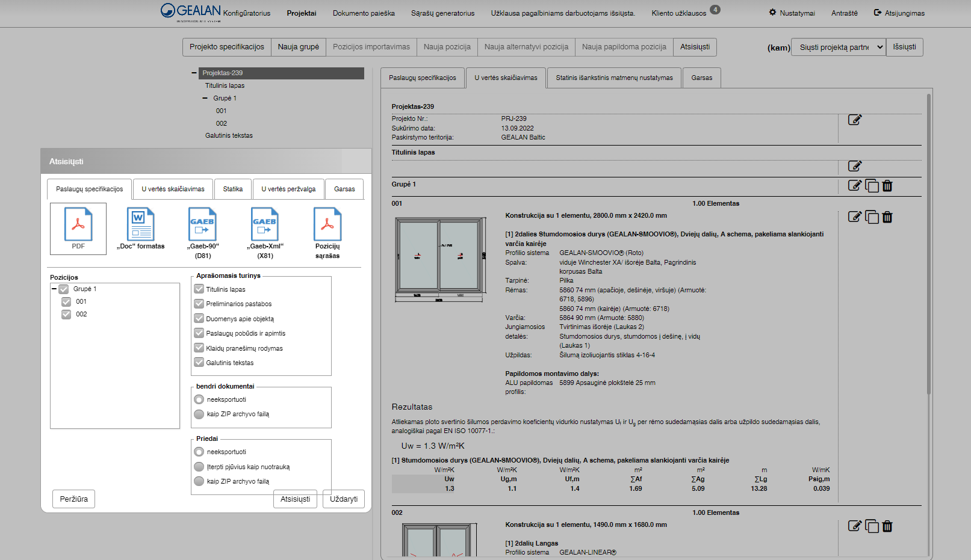Collapse Grupė 1 in Pozicijos list

coord(54,289)
